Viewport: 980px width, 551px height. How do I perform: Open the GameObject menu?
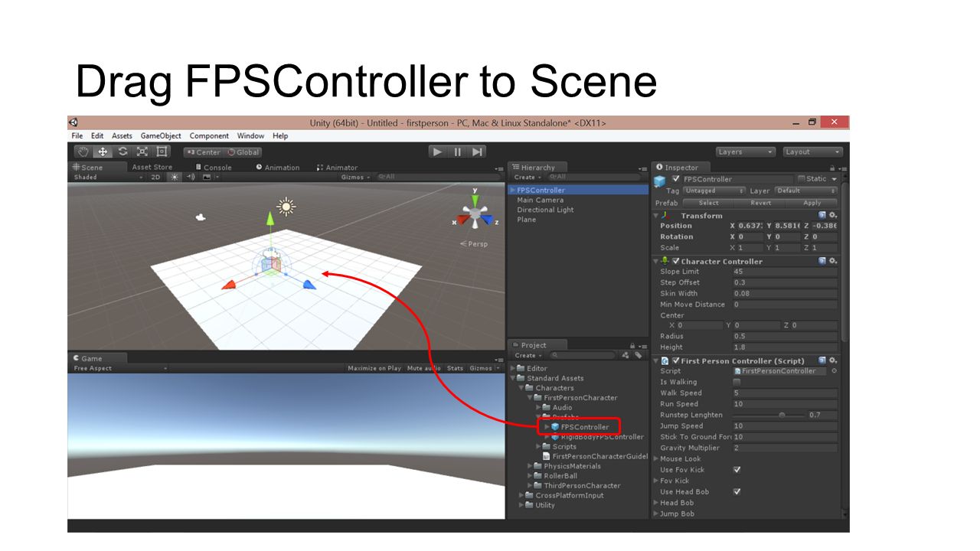point(161,135)
